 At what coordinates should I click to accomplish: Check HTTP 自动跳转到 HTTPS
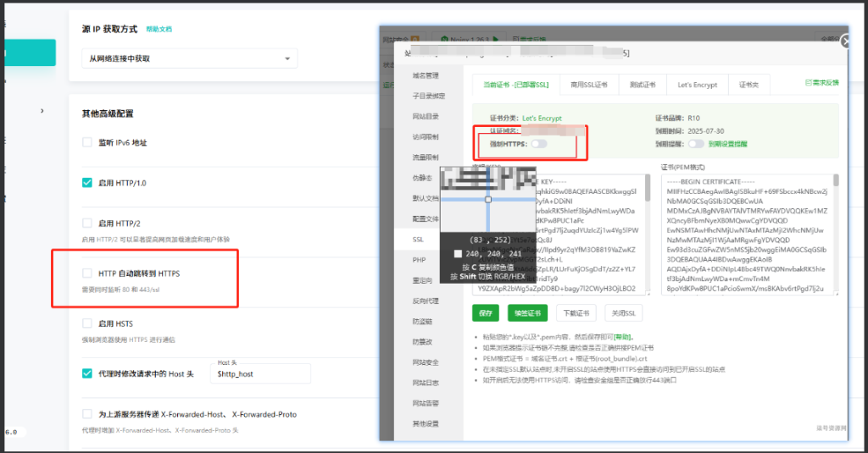pos(87,273)
